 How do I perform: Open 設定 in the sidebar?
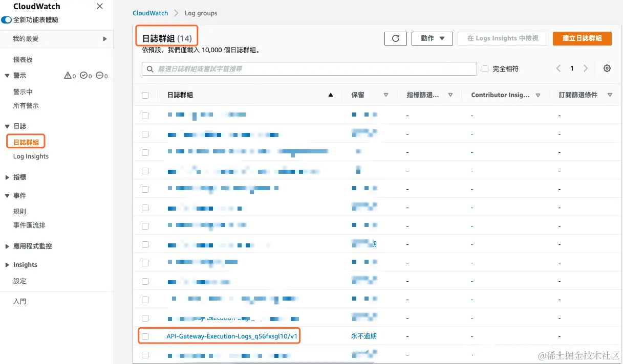click(x=19, y=281)
